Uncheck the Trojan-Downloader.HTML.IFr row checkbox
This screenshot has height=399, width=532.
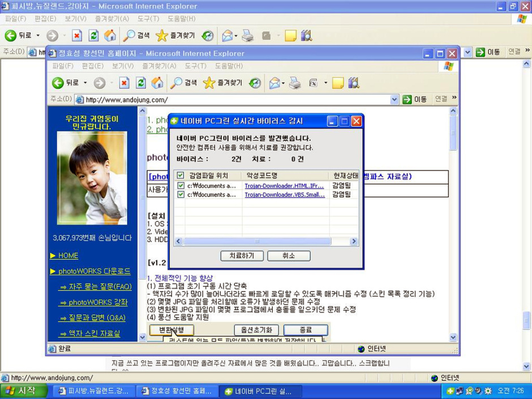coord(181,186)
